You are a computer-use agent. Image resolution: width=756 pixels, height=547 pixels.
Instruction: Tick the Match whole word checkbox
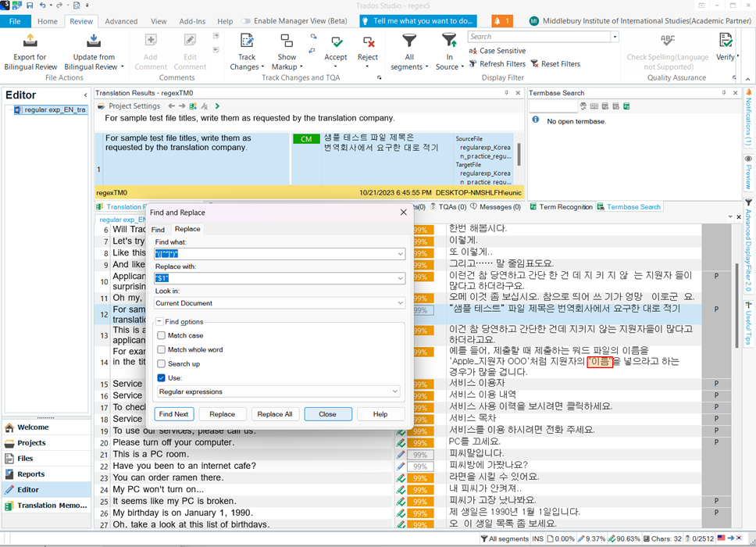(x=162, y=349)
